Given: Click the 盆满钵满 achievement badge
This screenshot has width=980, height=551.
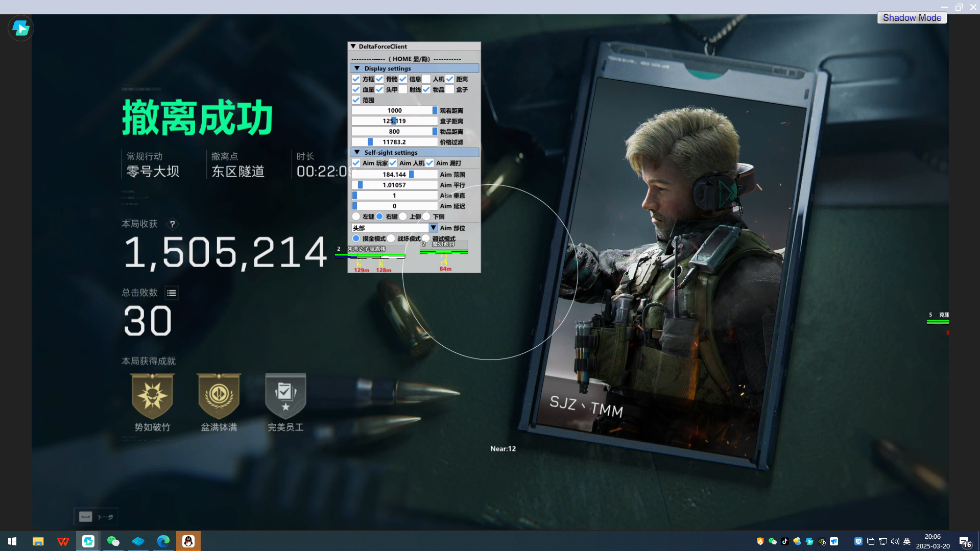Looking at the screenshot, I should 219,396.
